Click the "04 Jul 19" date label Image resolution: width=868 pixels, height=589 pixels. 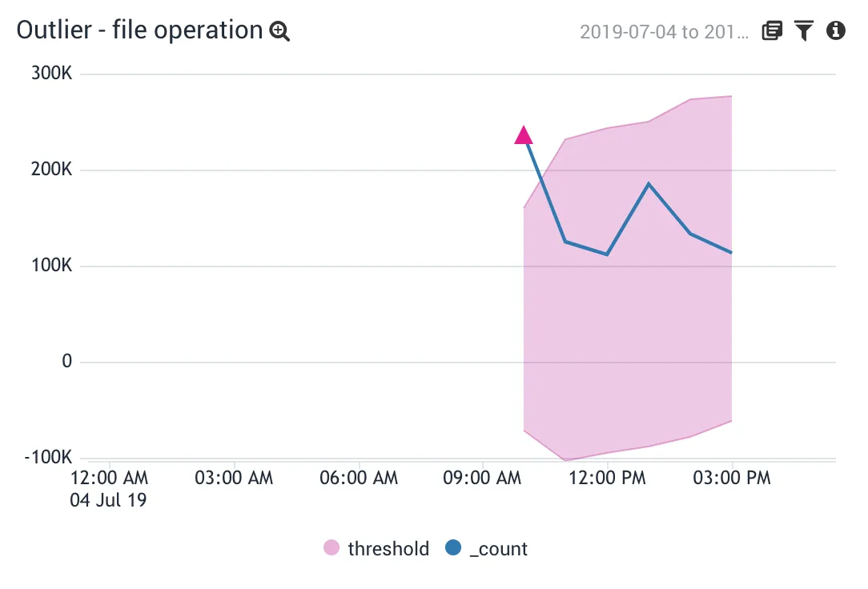pyautogui.click(x=109, y=501)
